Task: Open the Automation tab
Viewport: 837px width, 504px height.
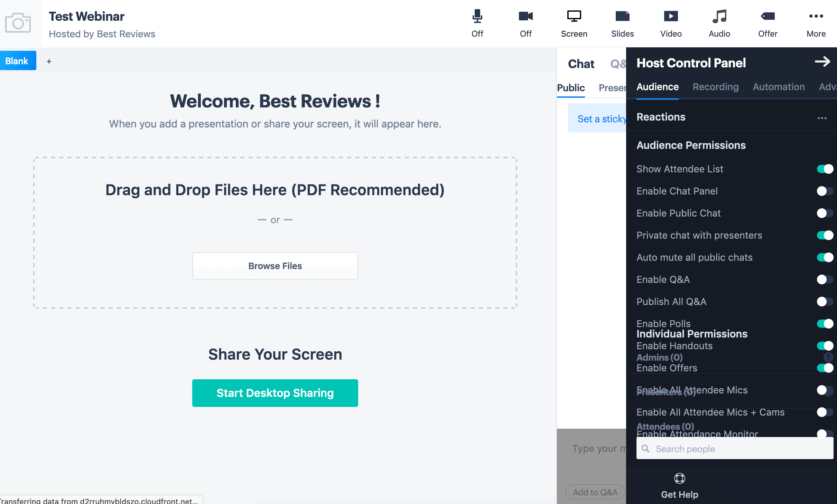Action: click(779, 87)
